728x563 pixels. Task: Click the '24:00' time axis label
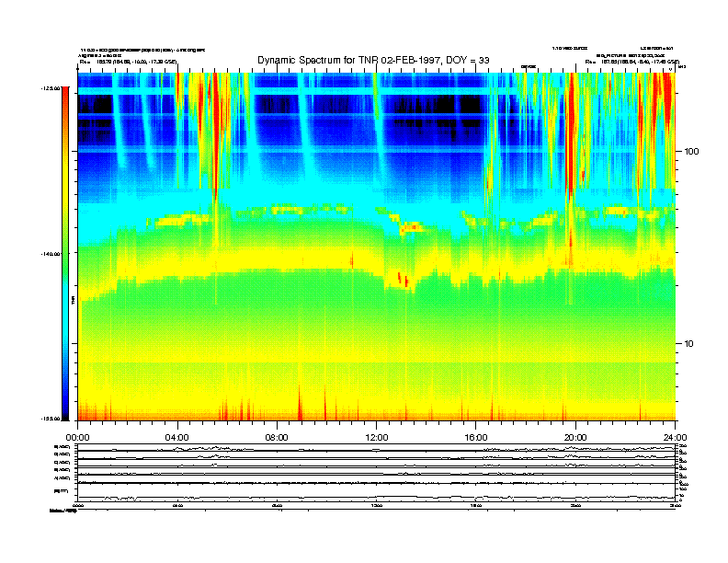675,438
